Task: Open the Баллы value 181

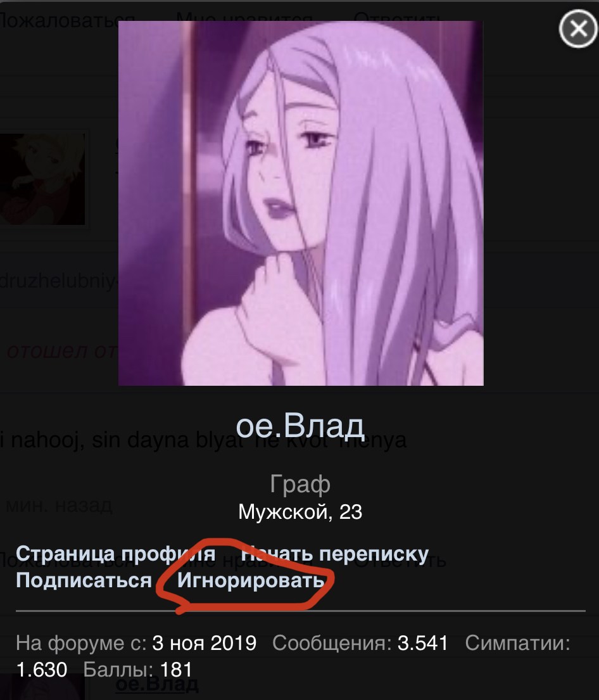Action: pos(176,670)
